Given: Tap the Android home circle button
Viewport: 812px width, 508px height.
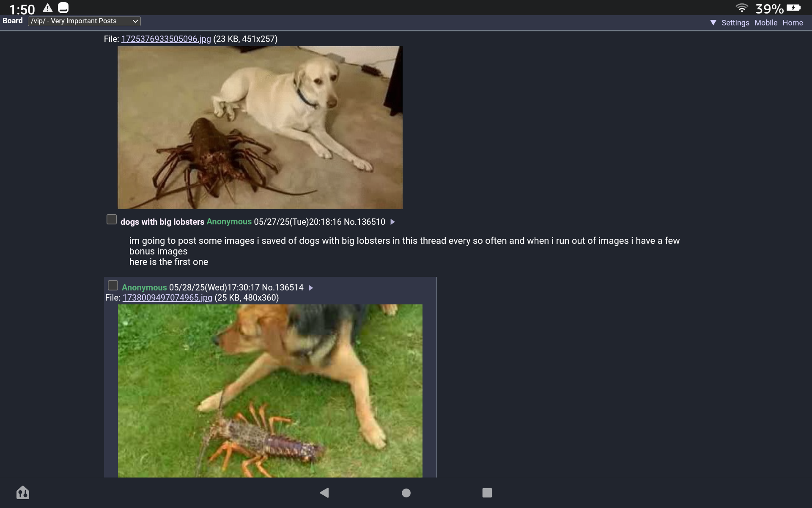Looking at the screenshot, I should pyautogui.click(x=406, y=493).
